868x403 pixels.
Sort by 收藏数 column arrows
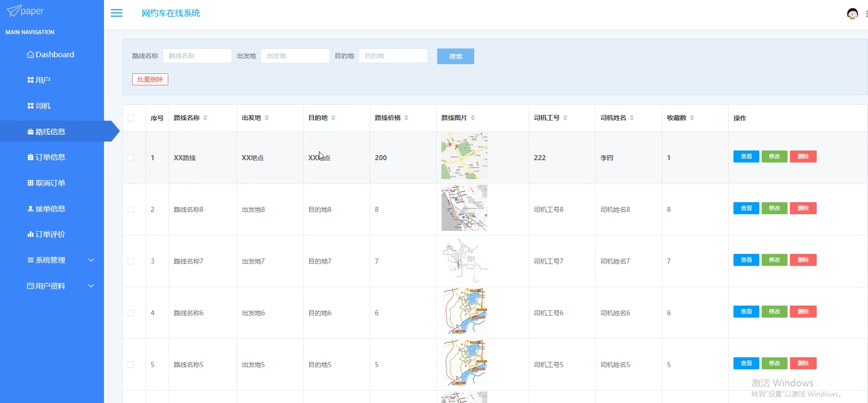coord(692,118)
